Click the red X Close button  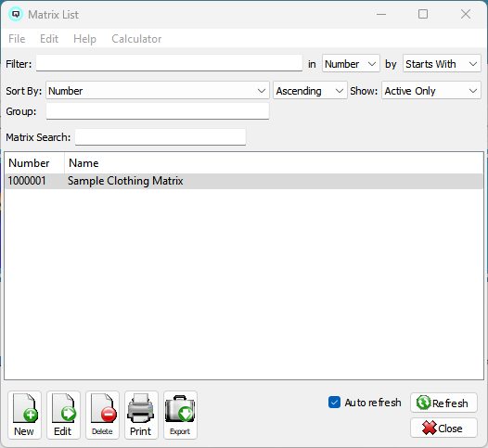443,429
